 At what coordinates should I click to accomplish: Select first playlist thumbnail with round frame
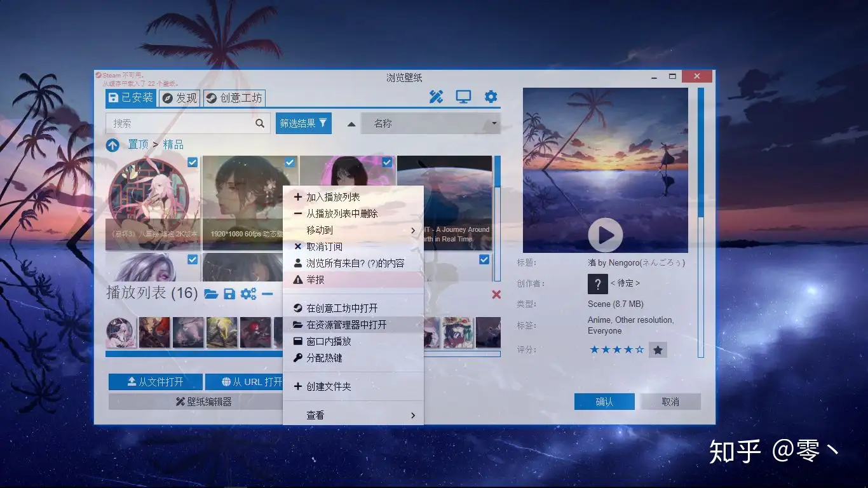(121, 332)
